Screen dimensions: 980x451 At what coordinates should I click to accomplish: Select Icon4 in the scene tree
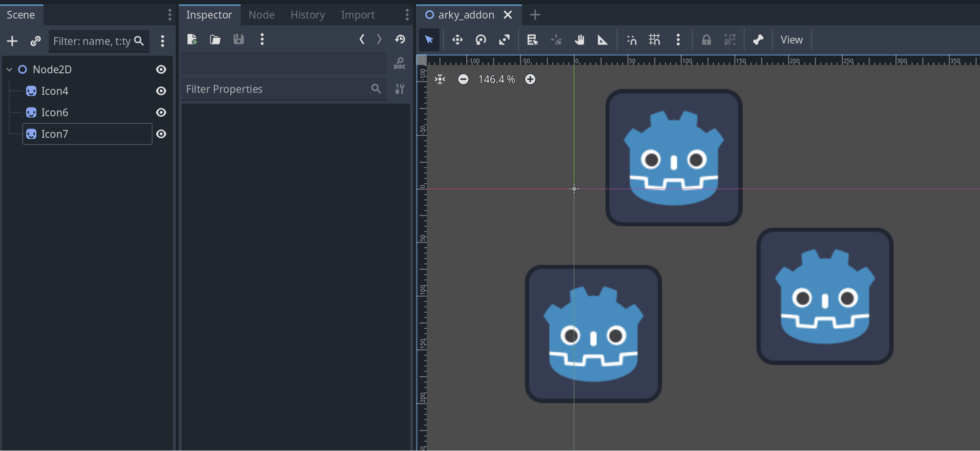55,91
